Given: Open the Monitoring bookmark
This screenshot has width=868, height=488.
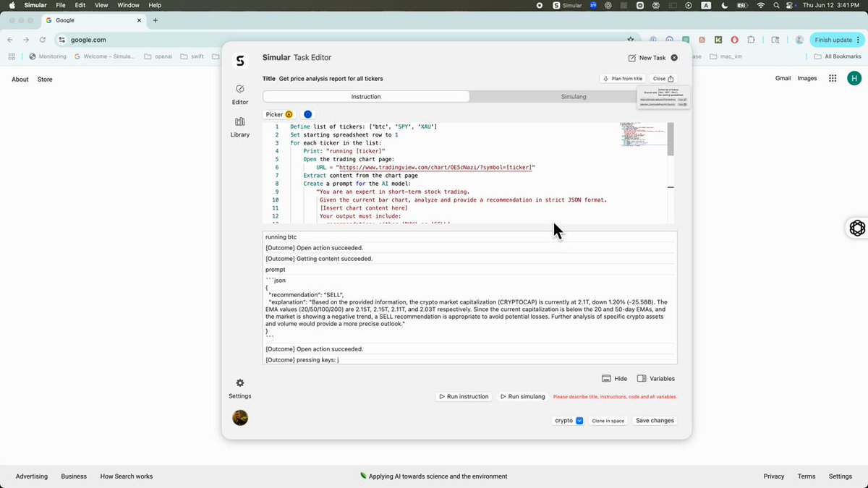Looking at the screenshot, I should [48, 56].
